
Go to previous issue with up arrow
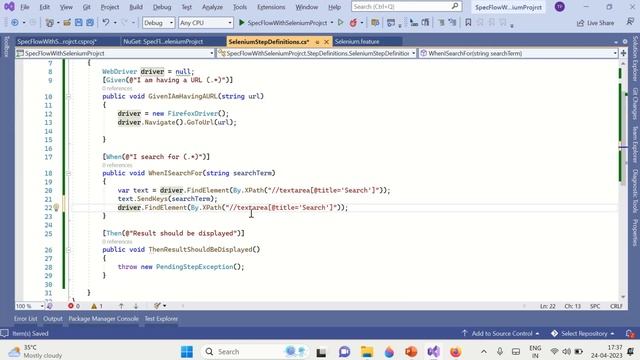point(121,306)
